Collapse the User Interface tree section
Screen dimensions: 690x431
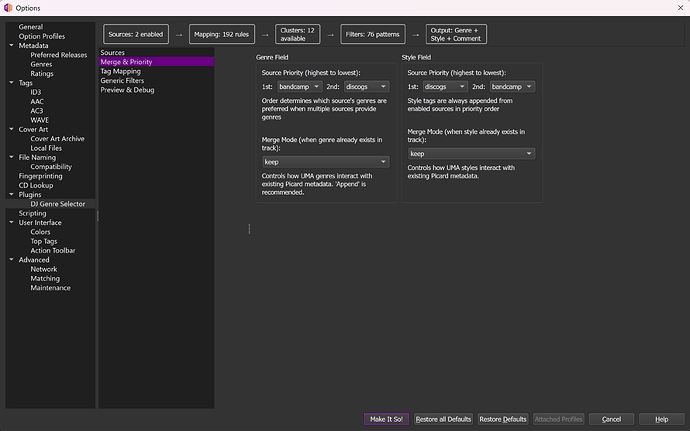point(11,222)
